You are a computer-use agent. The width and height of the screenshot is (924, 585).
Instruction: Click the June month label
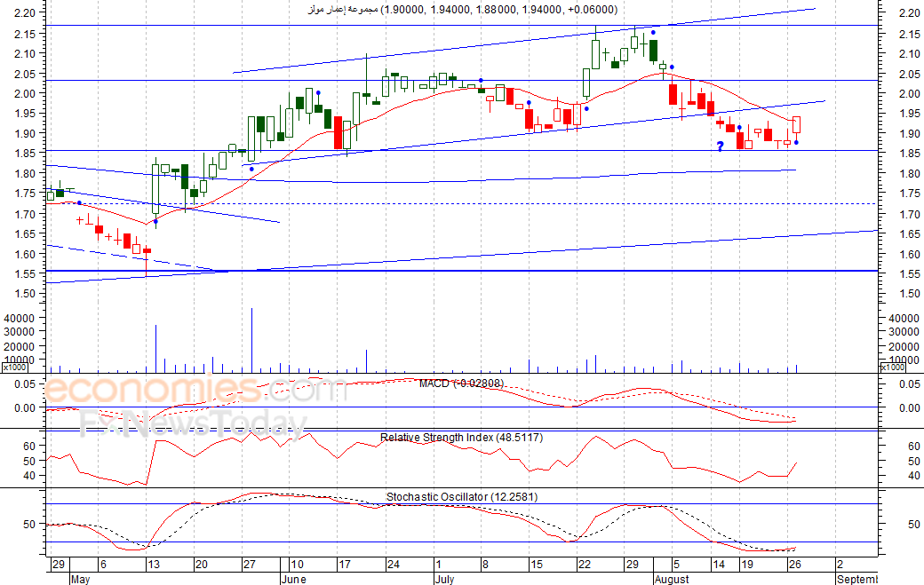tap(293, 579)
